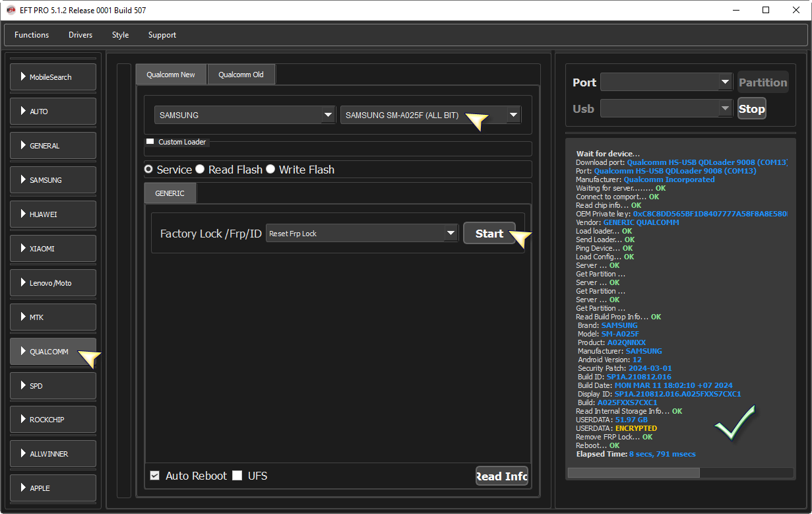The image size is (812, 514).
Task: Expand the XIAOMI sidebar section
Action: click(x=53, y=249)
